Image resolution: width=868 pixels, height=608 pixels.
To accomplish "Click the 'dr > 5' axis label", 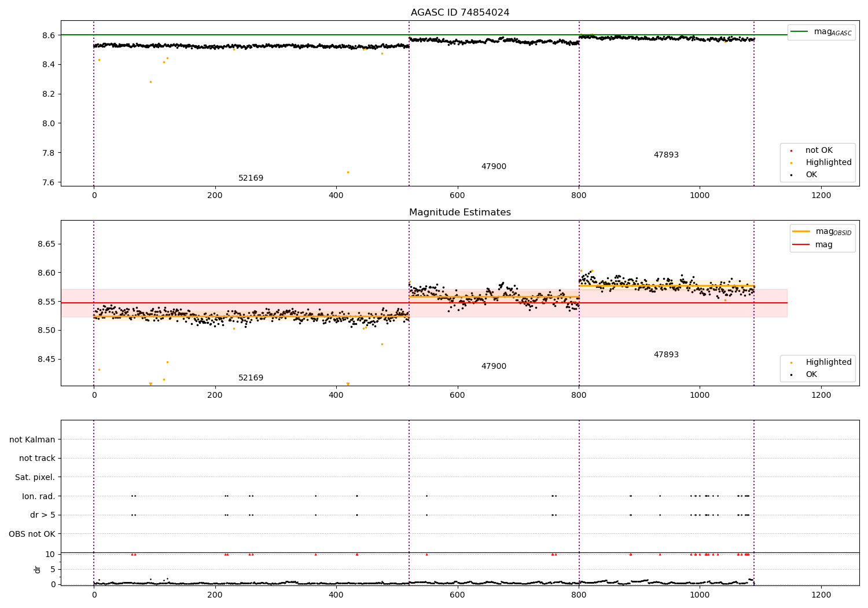I will point(43,515).
